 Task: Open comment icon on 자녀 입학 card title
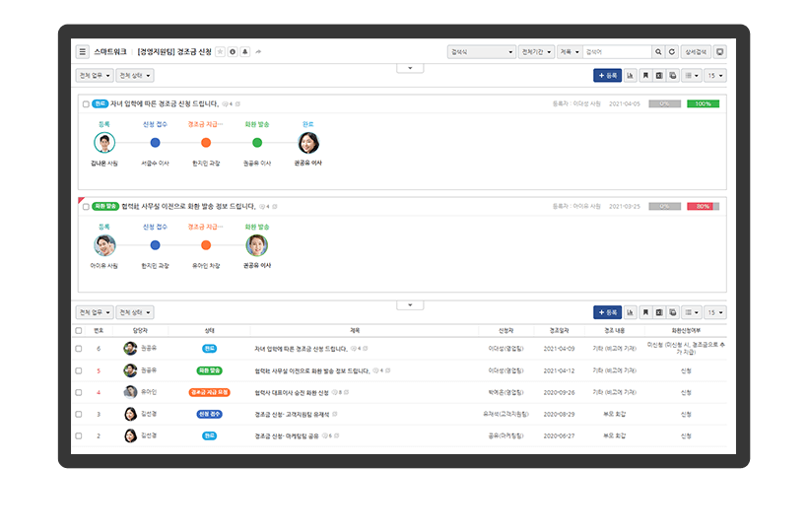click(x=226, y=103)
